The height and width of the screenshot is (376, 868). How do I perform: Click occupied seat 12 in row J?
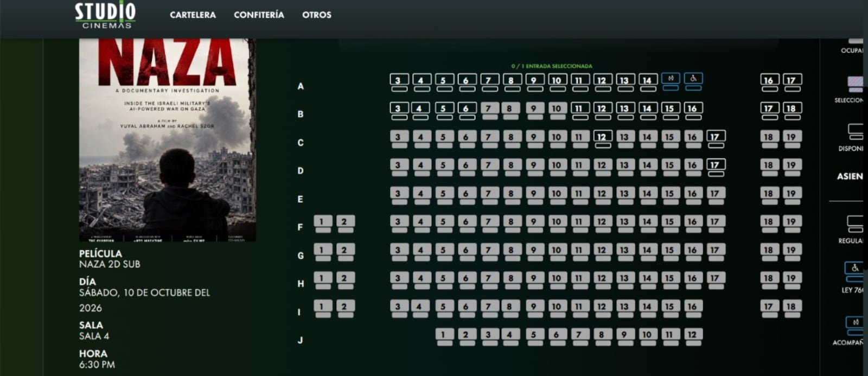coord(693,336)
